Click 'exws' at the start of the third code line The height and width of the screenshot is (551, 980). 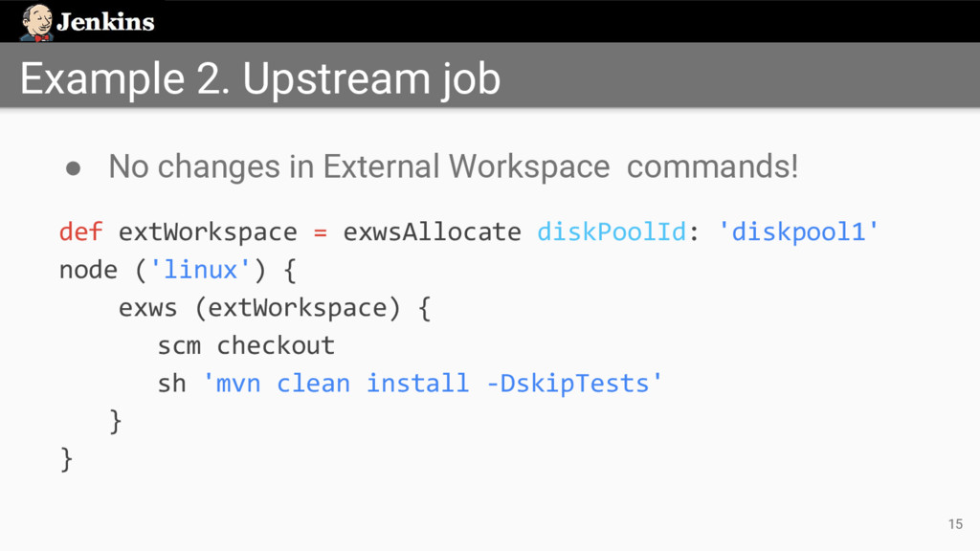pyautogui.click(x=147, y=309)
